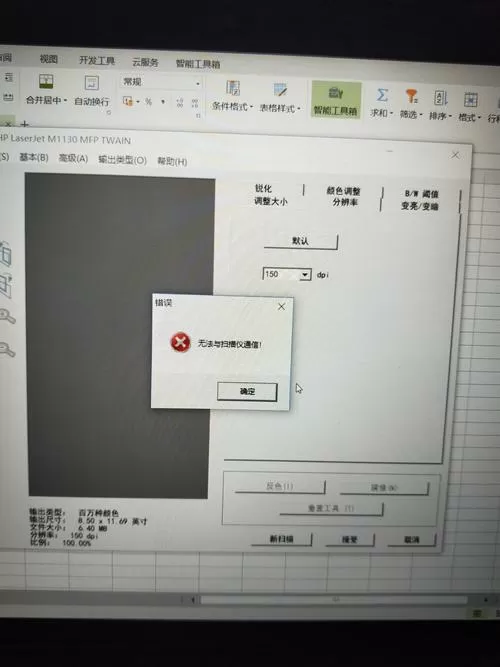Click the 智能工具箱 ribbon toolbox button
Screen dimensions: 500x667
[x=336, y=100]
